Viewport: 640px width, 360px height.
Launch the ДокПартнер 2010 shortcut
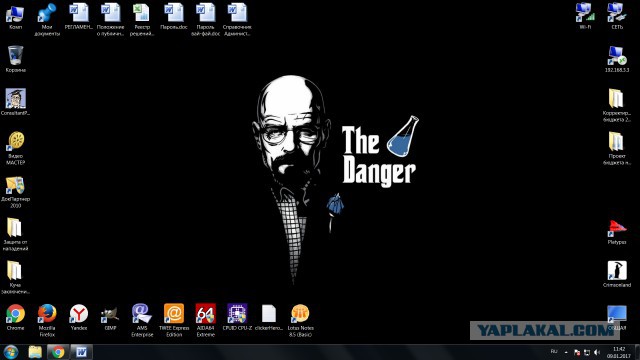coord(16,192)
